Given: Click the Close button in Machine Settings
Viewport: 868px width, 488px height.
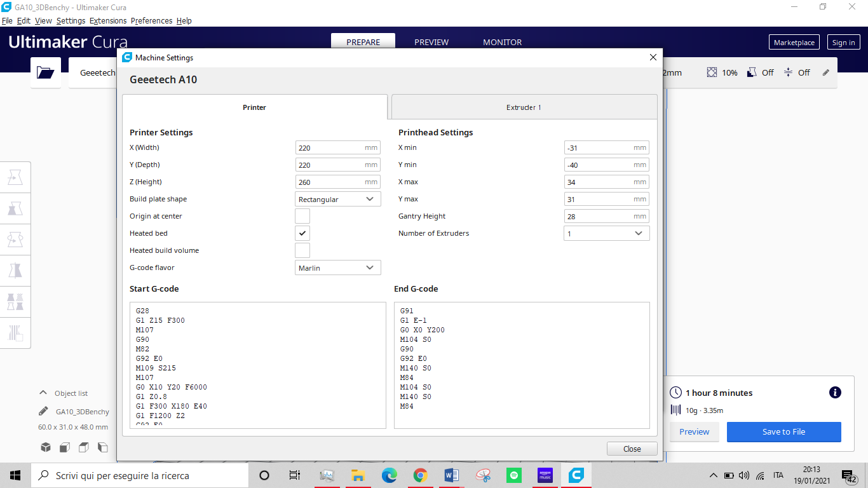Looking at the screenshot, I should [632, 449].
